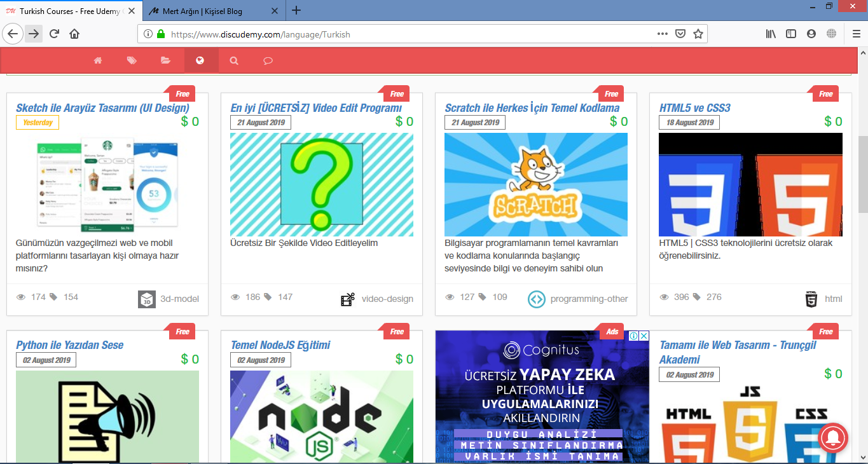
Task: Click the HTML JS CSS Trunçgil thumbnail
Action: [x=750, y=423]
